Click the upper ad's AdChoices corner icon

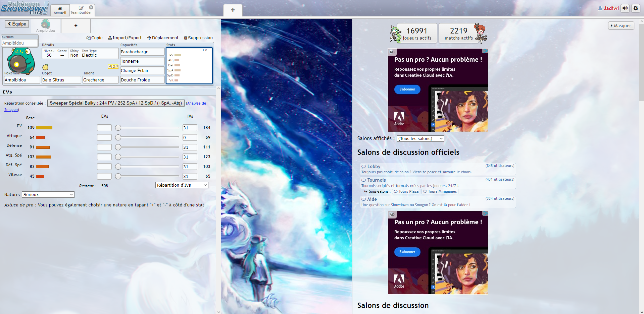tap(485, 51)
